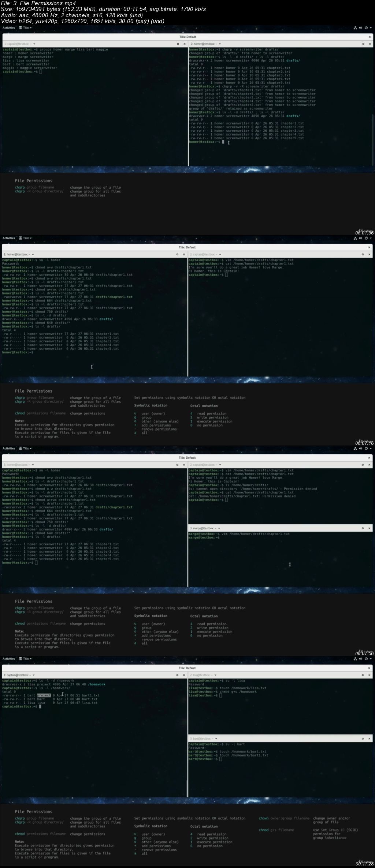Click the network icon in the 00:11:28 frame
The width and height of the screenshot is (375, 868).
[355, 659]
